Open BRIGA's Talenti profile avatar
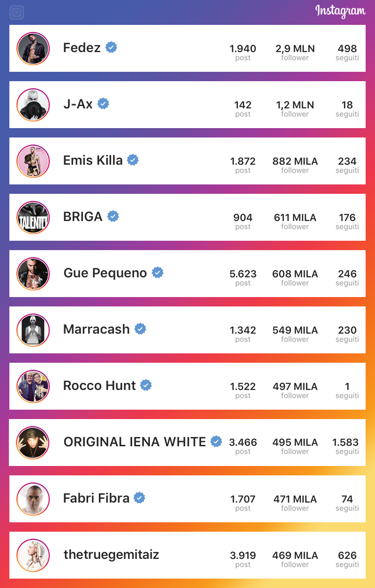The height and width of the screenshot is (588, 375). click(x=33, y=217)
